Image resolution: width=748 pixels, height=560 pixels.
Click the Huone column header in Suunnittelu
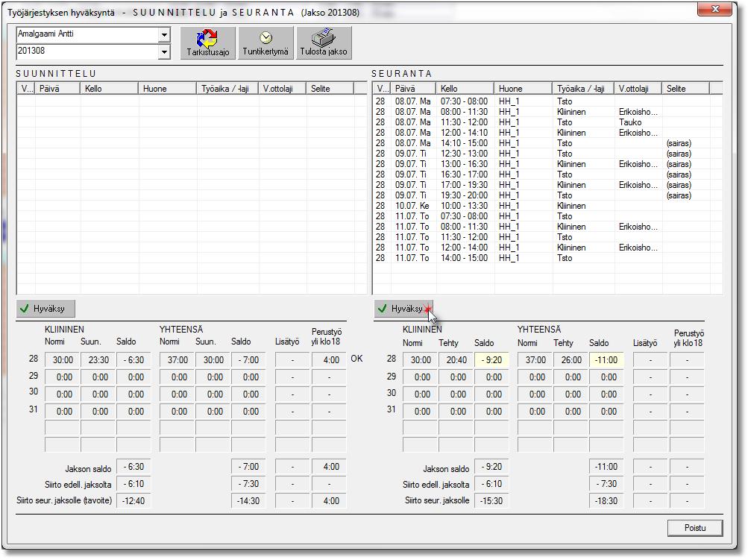[168, 88]
